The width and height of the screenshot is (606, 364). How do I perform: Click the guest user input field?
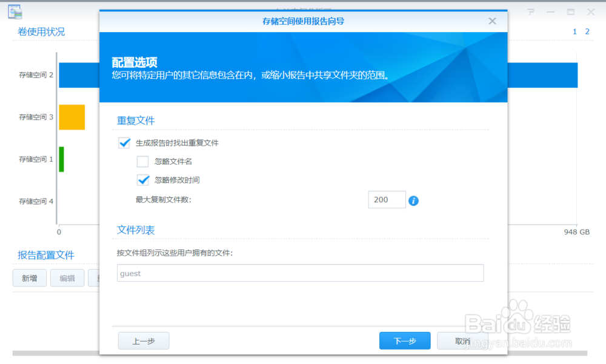click(x=300, y=273)
